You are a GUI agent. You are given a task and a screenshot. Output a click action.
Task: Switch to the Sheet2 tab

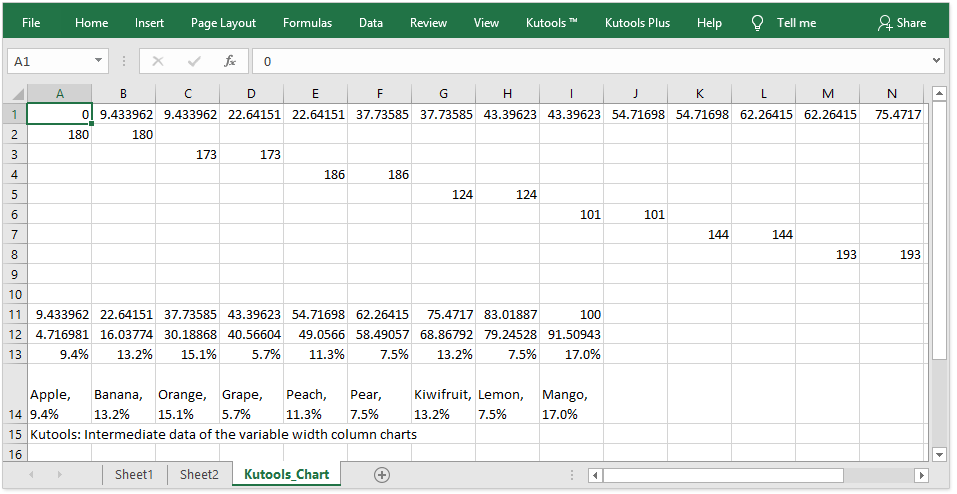(x=199, y=474)
